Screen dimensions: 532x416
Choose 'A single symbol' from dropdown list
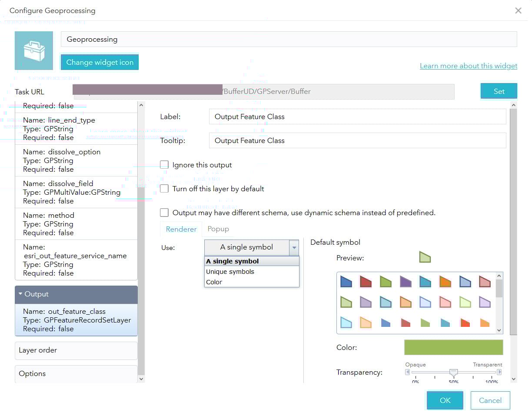[252, 261]
